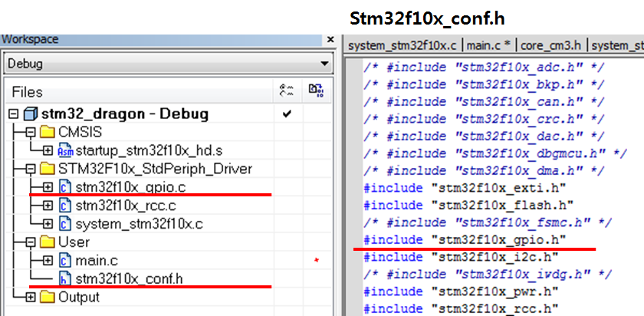Click the Workspace panel title bar
This screenshot has width=644, height=316.
pos(161,40)
